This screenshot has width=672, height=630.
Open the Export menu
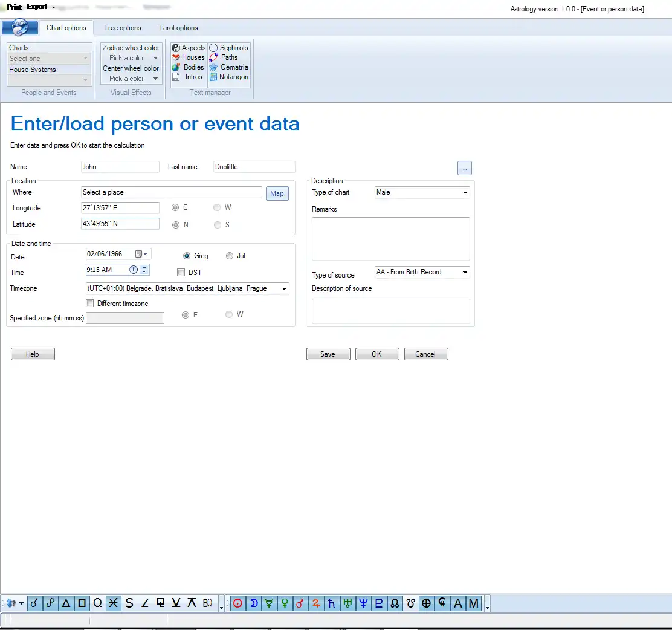pyautogui.click(x=37, y=7)
